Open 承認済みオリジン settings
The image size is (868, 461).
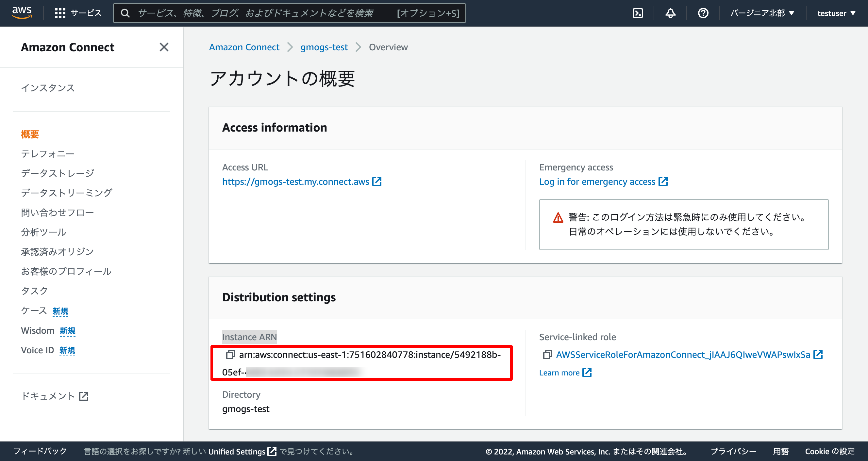57,252
